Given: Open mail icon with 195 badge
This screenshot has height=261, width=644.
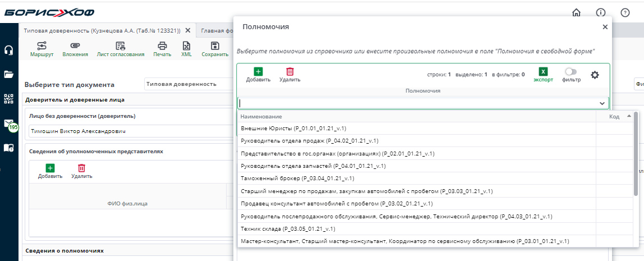Looking at the screenshot, I should 9,123.
